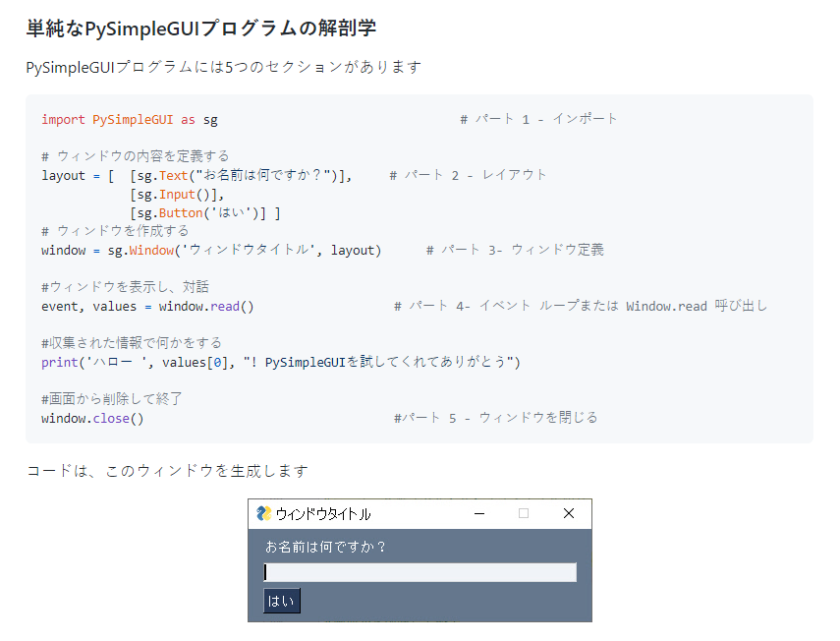Click the name text input field

click(x=420, y=572)
